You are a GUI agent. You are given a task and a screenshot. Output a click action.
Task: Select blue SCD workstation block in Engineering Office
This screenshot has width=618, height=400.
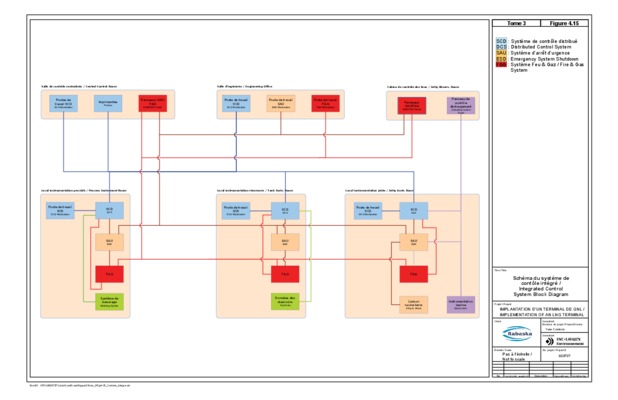(236, 103)
